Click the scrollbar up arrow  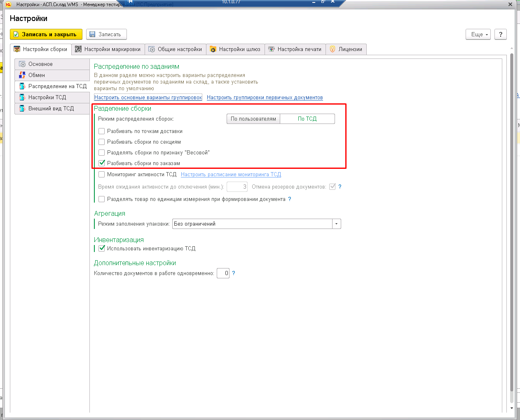[x=512, y=49]
